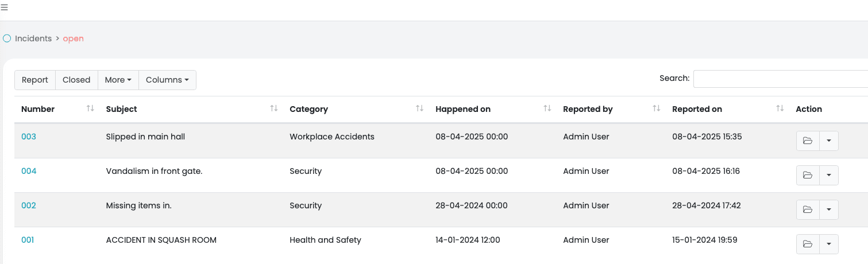Expand action dropdown arrow for incident 001
The image size is (868, 264).
pos(829,244)
